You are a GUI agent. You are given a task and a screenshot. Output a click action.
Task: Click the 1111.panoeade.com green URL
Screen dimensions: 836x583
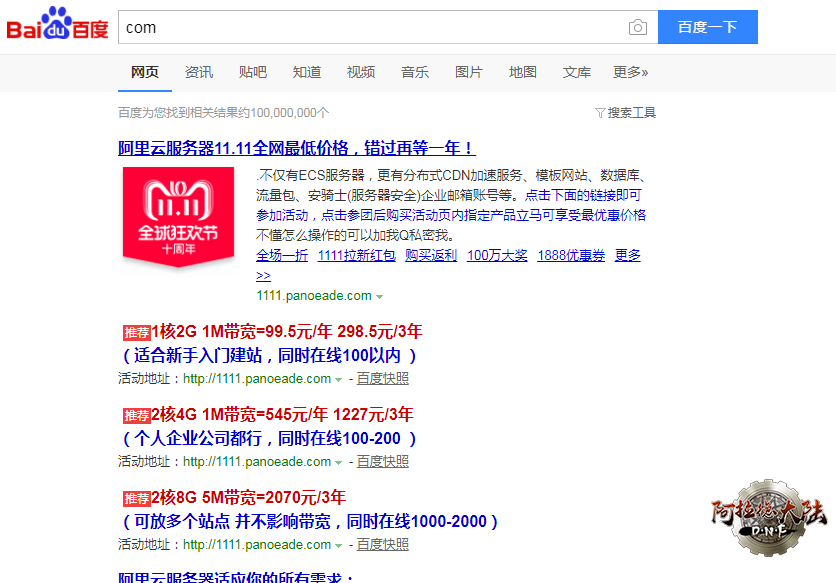click(314, 296)
